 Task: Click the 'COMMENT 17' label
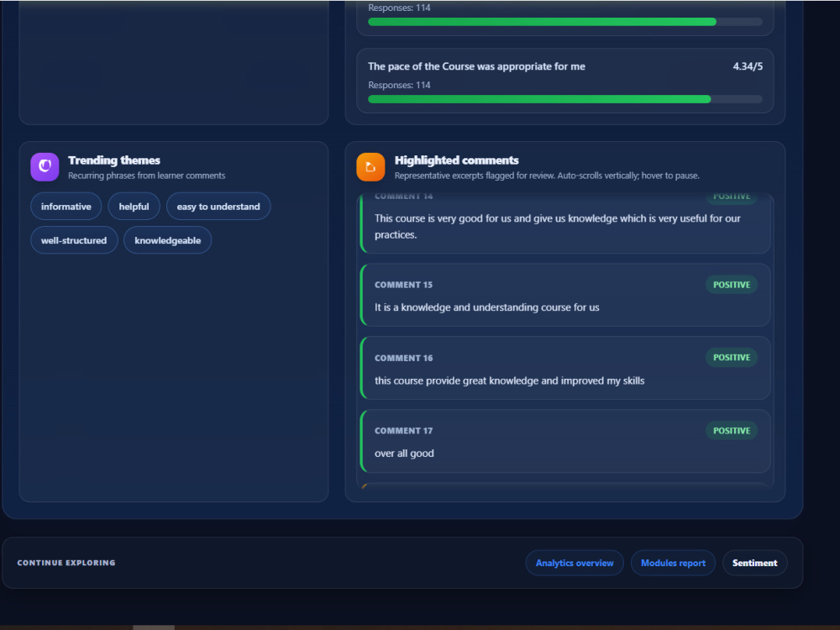[x=403, y=431]
